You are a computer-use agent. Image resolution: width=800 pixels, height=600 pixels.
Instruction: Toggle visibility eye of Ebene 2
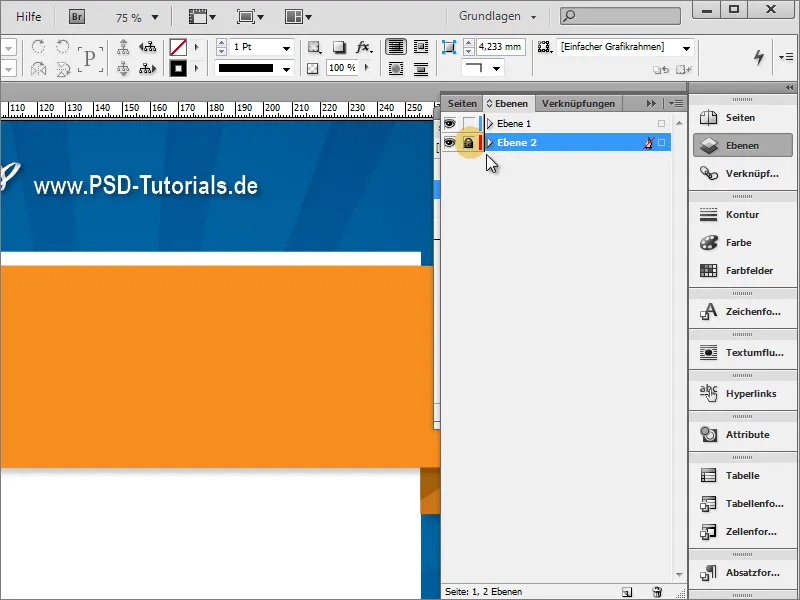pyautogui.click(x=449, y=143)
